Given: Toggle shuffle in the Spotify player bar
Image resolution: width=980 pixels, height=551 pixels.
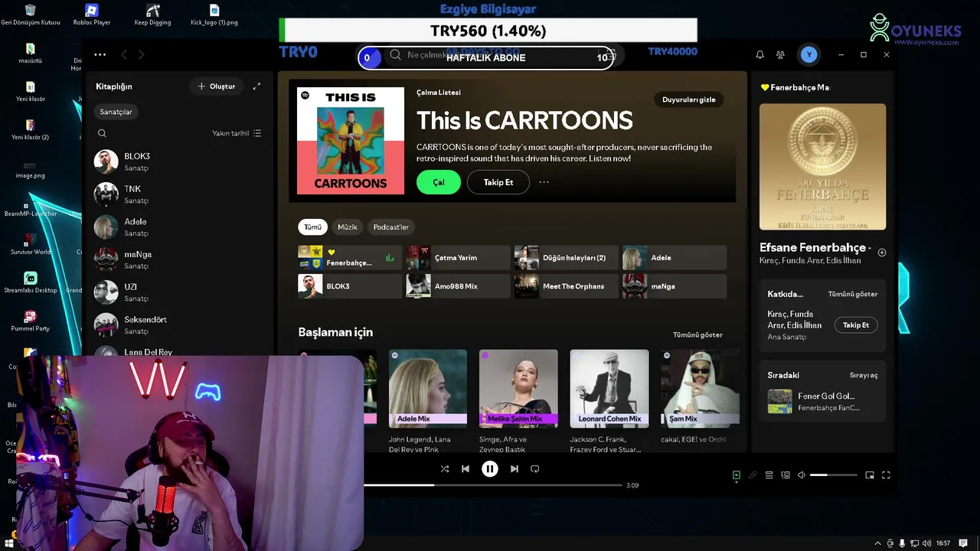Looking at the screenshot, I should click(x=445, y=469).
